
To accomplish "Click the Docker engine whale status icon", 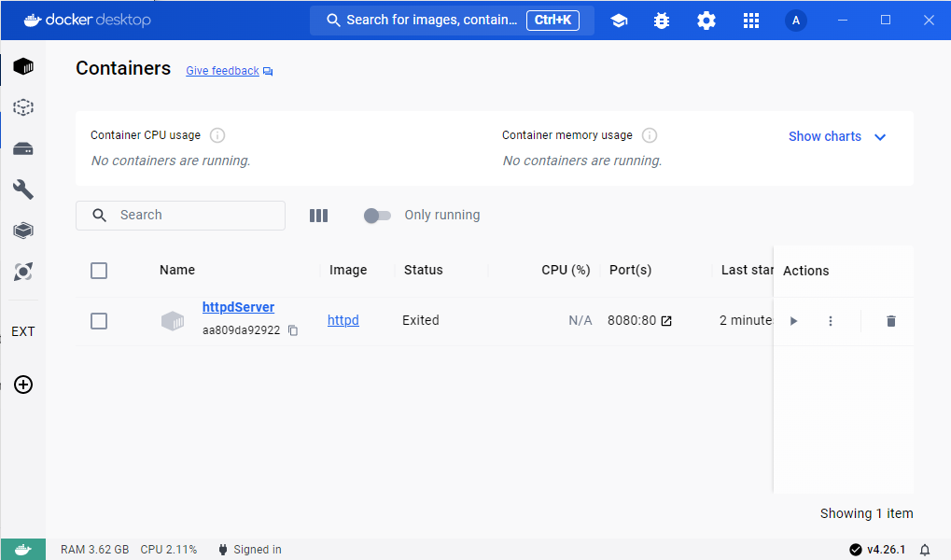I will click(x=23, y=550).
